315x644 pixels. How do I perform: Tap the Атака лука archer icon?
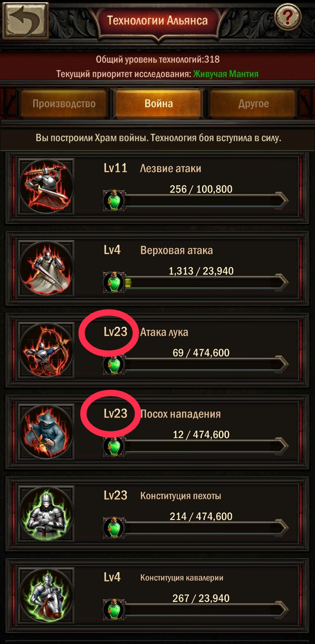pyautogui.click(x=46, y=350)
